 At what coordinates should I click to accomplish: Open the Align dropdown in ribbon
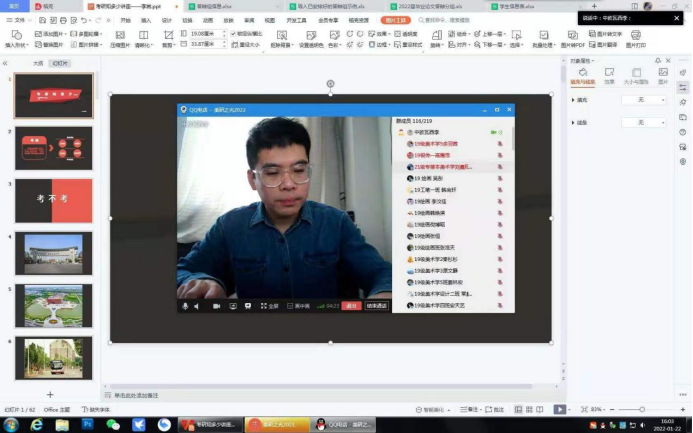point(458,45)
